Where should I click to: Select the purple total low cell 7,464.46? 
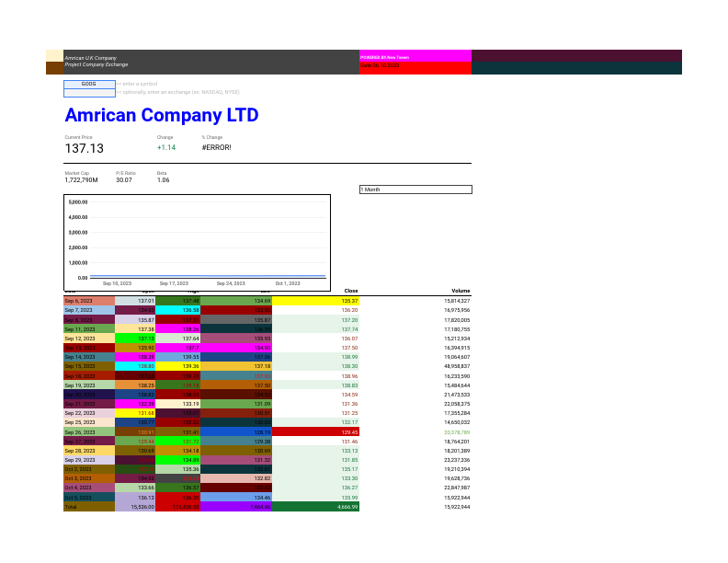point(236,507)
